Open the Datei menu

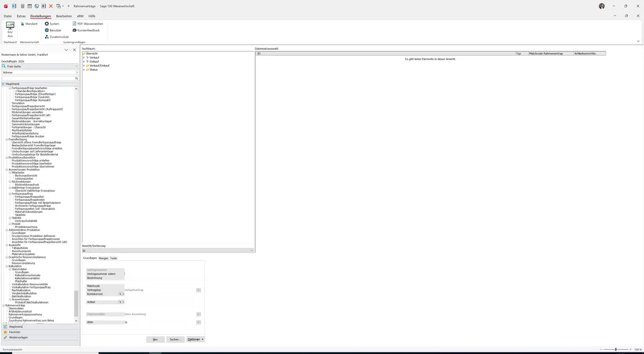pyautogui.click(x=8, y=16)
